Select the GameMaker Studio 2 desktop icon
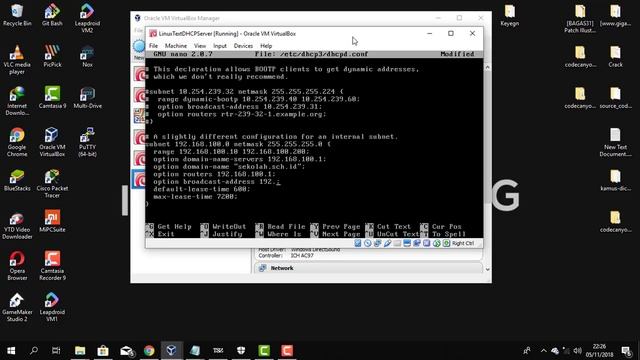Viewport: 640px width, 360px height. click(x=17, y=307)
